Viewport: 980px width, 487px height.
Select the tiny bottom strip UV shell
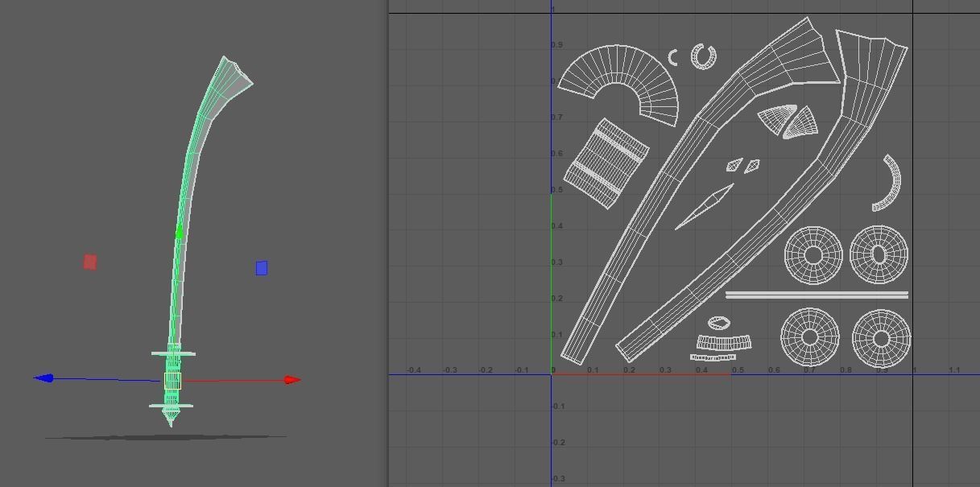[713, 357]
